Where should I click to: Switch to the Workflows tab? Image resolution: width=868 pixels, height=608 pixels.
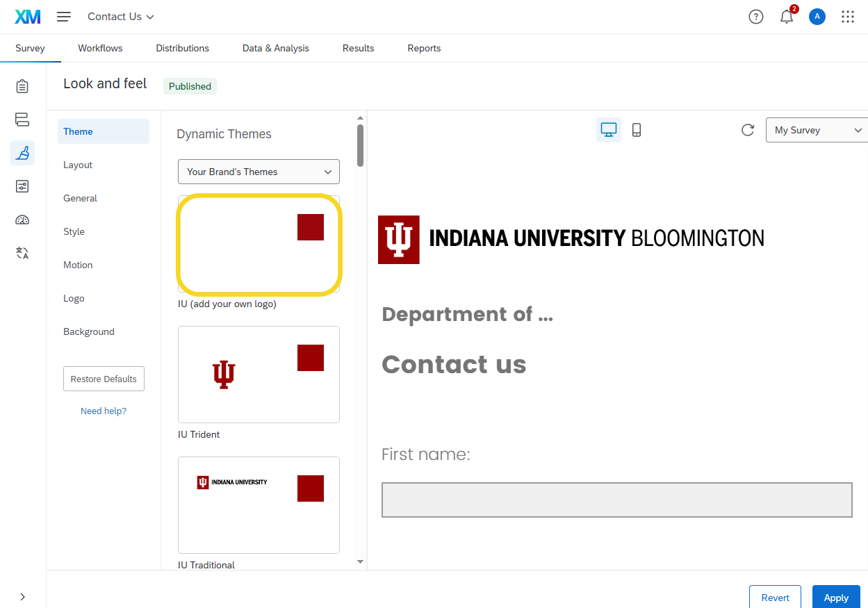(100, 48)
